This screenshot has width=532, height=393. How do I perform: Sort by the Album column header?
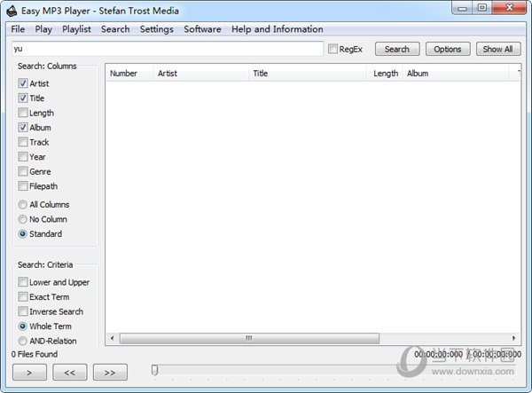[x=456, y=74]
